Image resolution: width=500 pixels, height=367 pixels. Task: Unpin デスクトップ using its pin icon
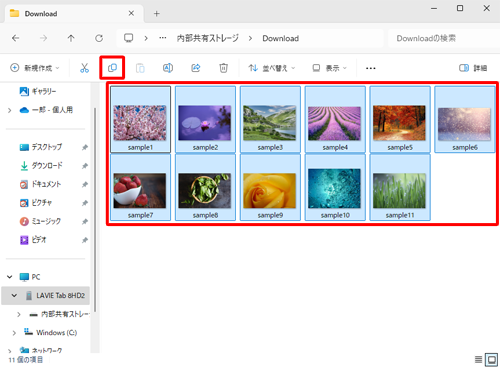(x=85, y=147)
